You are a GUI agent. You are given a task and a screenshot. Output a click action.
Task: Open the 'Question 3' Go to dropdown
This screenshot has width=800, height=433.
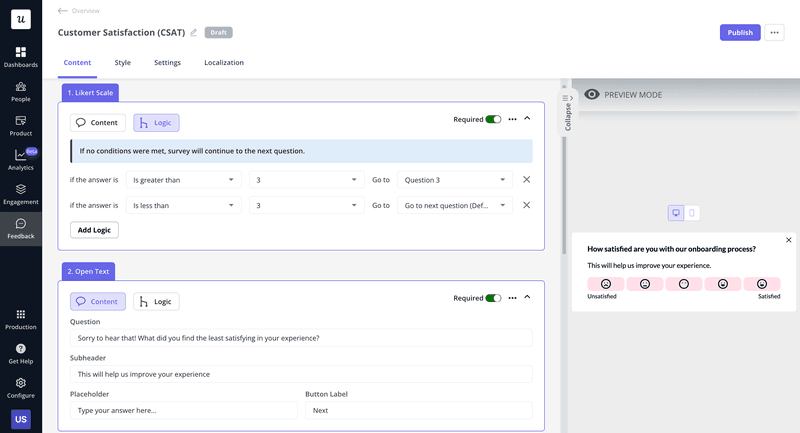pos(454,180)
